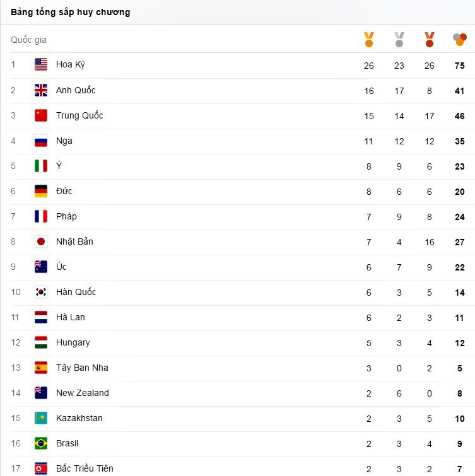Click the silver medal column icon
The image size is (475, 476).
pyautogui.click(x=399, y=40)
